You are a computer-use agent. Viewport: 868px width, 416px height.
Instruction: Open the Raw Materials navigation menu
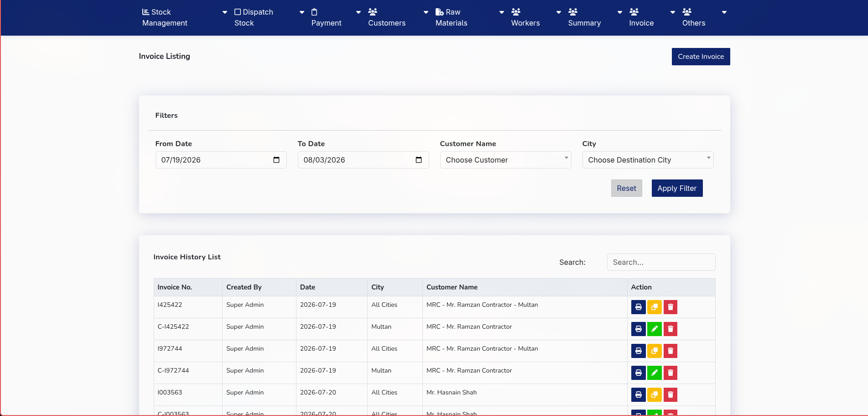coord(452,17)
